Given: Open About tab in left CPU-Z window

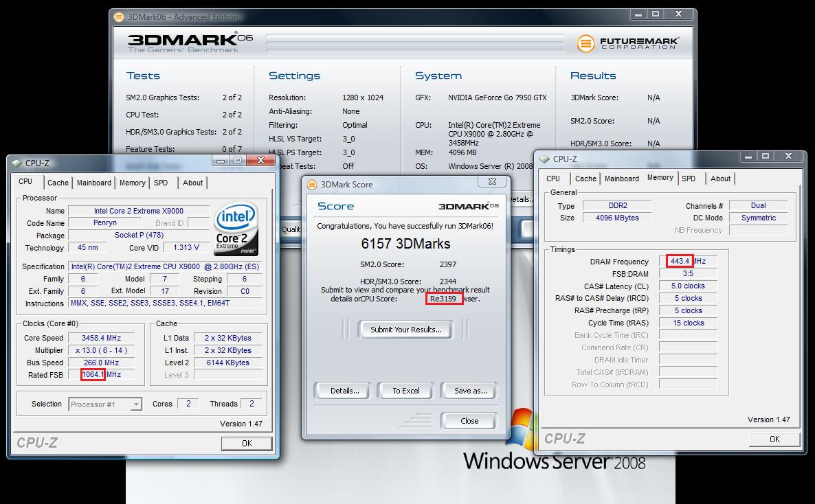Looking at the screenshot, I should (x=193, y=183).
